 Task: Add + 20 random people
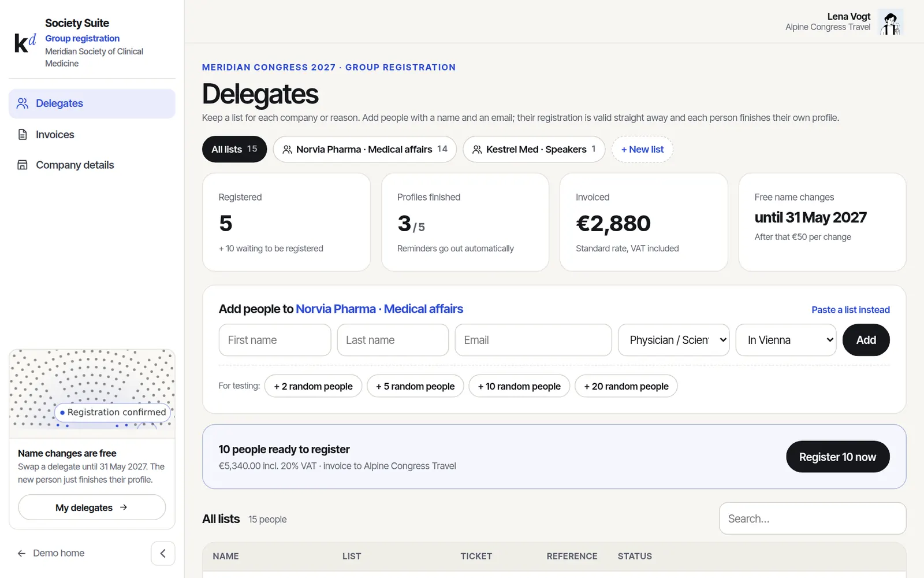tap(626, 386)
